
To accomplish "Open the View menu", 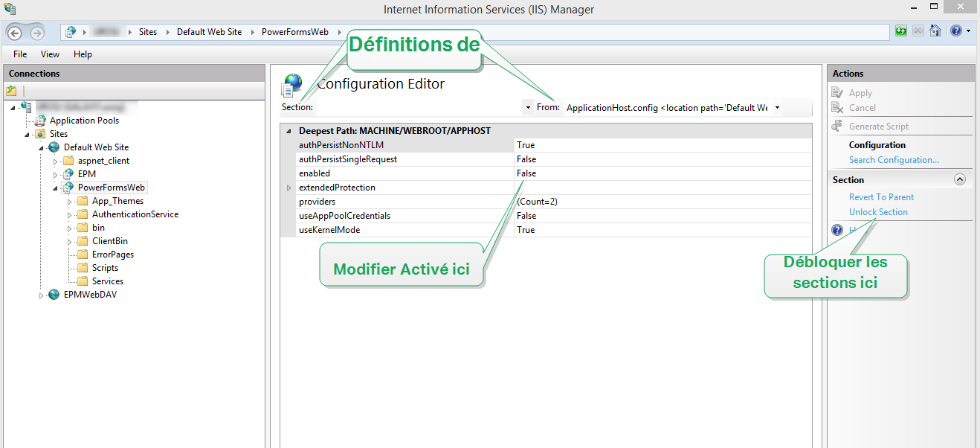I will pyautogui.click(x=50, y=54).
